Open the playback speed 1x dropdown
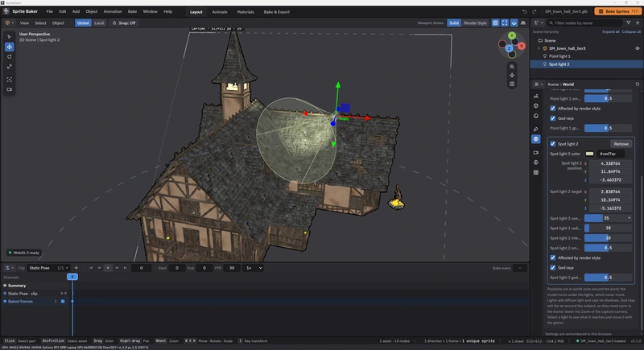 (254, 268)
